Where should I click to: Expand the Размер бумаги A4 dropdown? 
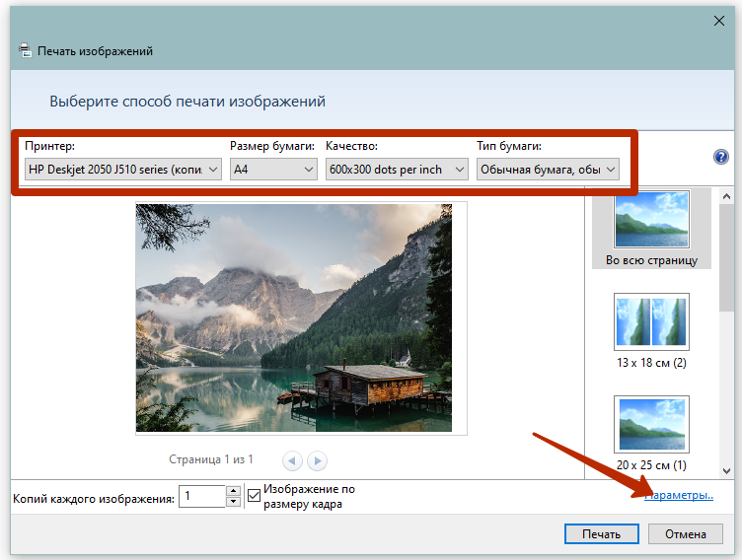point(273,170)
